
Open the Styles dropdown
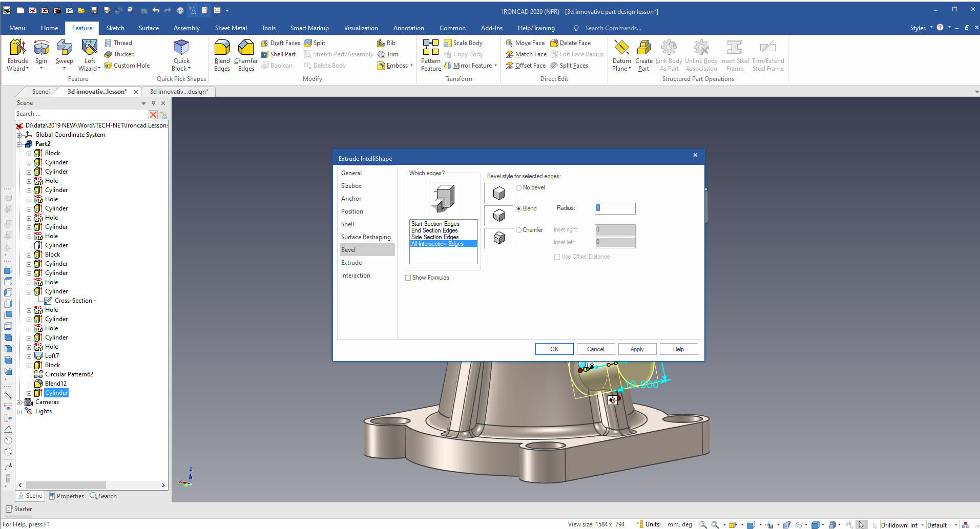coord(921,28)
